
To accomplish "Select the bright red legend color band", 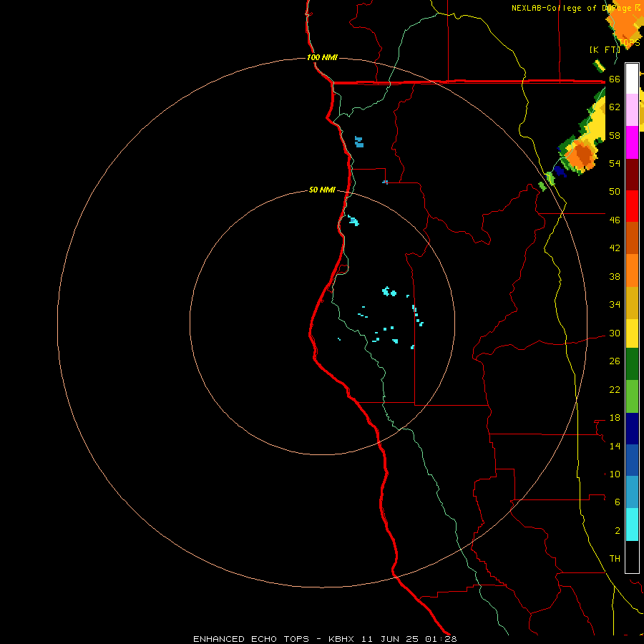I will pyautogui.click(x=632, y=206).
